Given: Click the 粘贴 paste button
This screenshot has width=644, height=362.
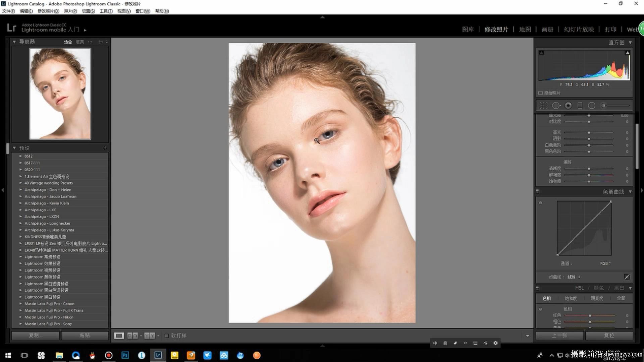Looking at the screenshot, I should point(85,335).
